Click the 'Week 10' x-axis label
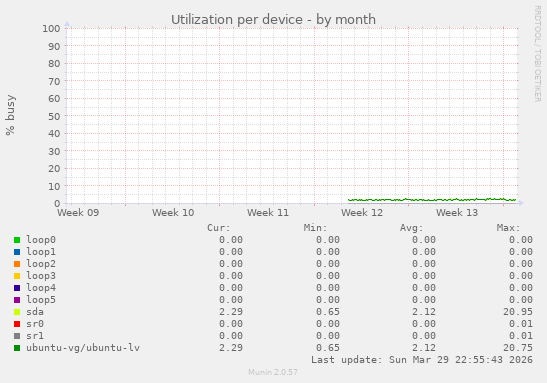Image resolution: width=547 pixels, height=383 pixels. click(x=173, y=212)
